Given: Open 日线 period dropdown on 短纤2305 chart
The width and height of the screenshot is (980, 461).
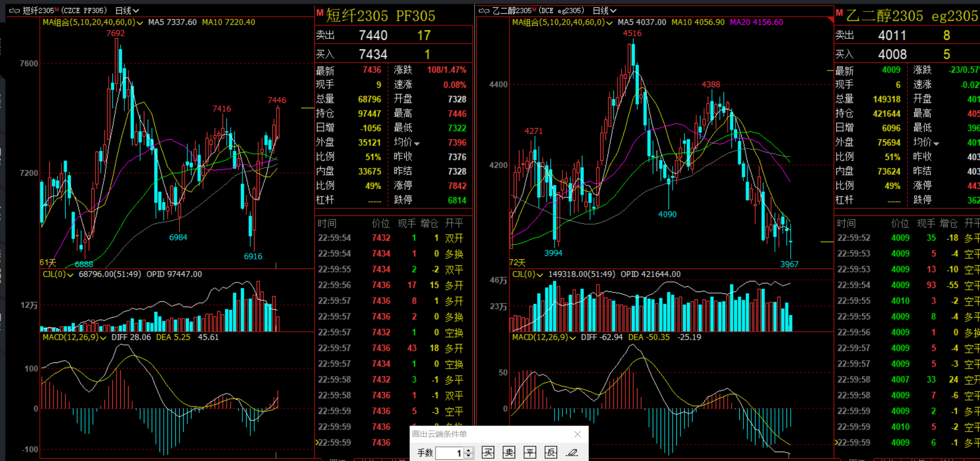Looking at the screenshot, I should pos(127,11).
